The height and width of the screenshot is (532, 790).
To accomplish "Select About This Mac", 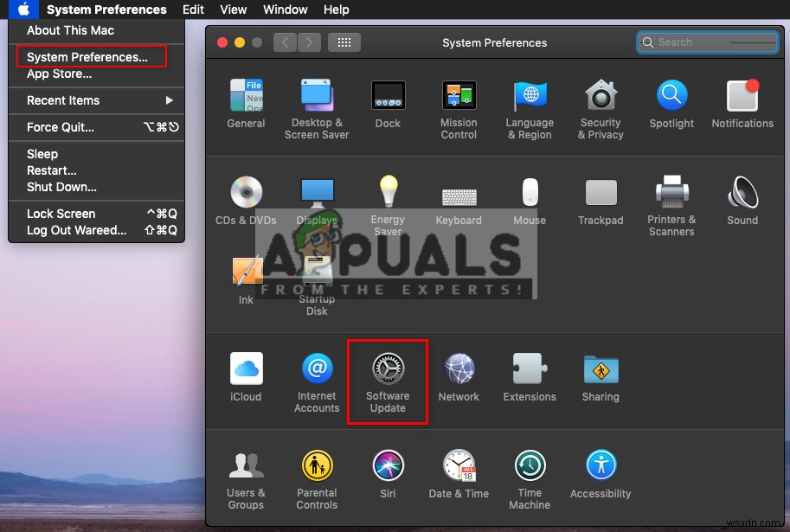I will pyautogui.click(x=70, y=30).
